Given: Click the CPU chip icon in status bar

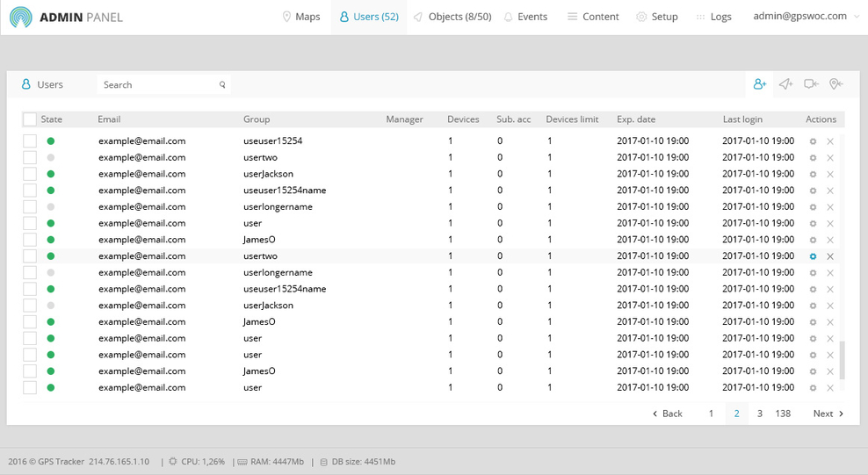Looking at the screenshot, I should (173, 461).
